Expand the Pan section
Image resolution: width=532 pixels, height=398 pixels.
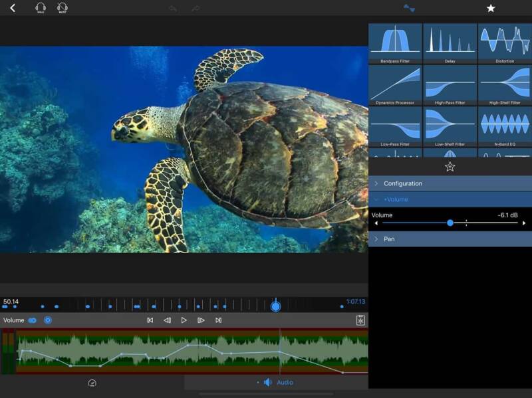(x=450, y=239)
